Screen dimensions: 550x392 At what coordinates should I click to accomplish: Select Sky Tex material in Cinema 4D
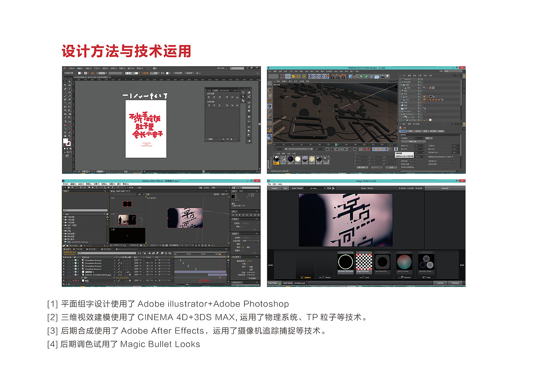[305, 160]
